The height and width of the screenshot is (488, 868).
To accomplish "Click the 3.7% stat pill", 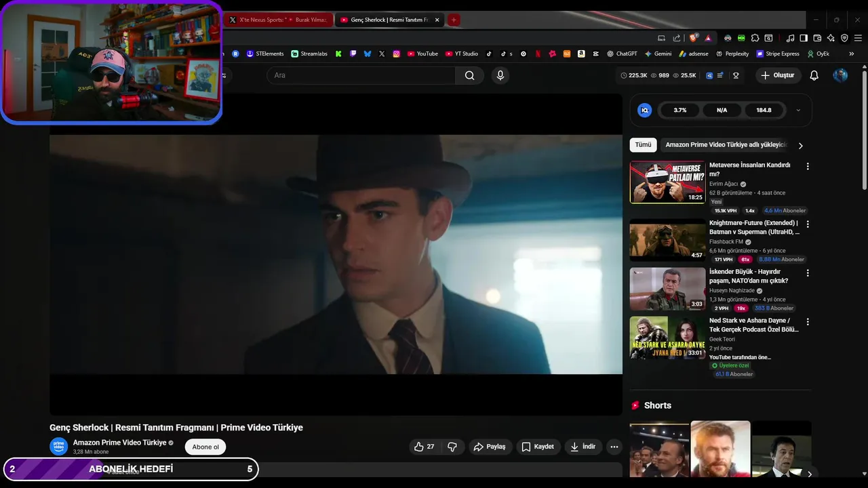I will tap(680, 110).
